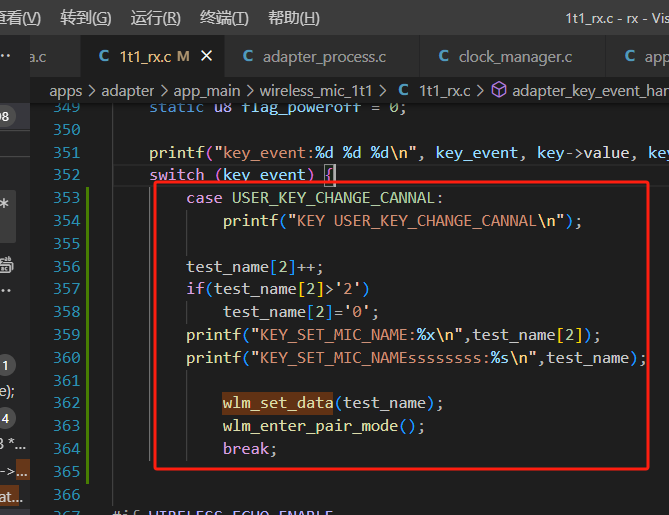Screen dimensions: 669x515
Task: Click line number 350 in gutter
Action: tap(67, 130)
